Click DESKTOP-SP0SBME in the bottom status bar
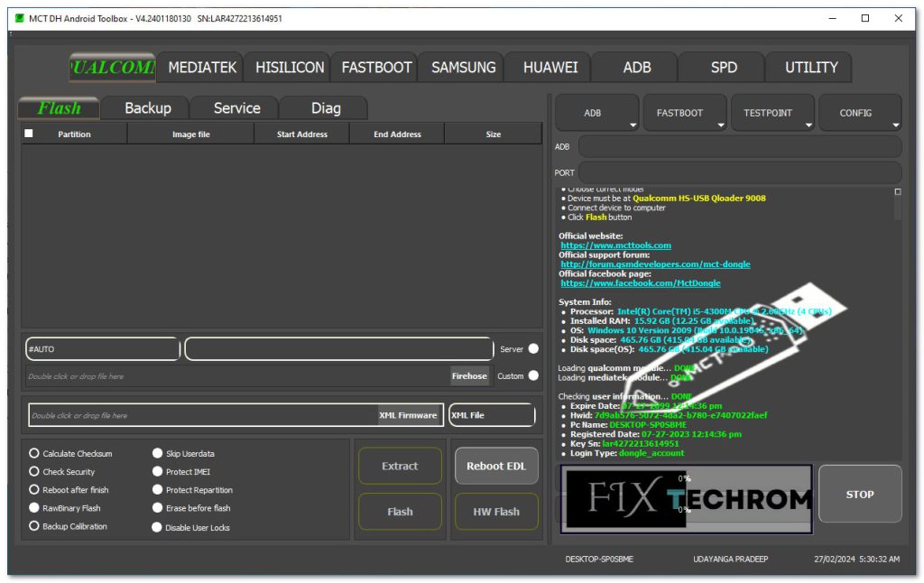This screenshot has height=583, width=924. tap(599, 559)
